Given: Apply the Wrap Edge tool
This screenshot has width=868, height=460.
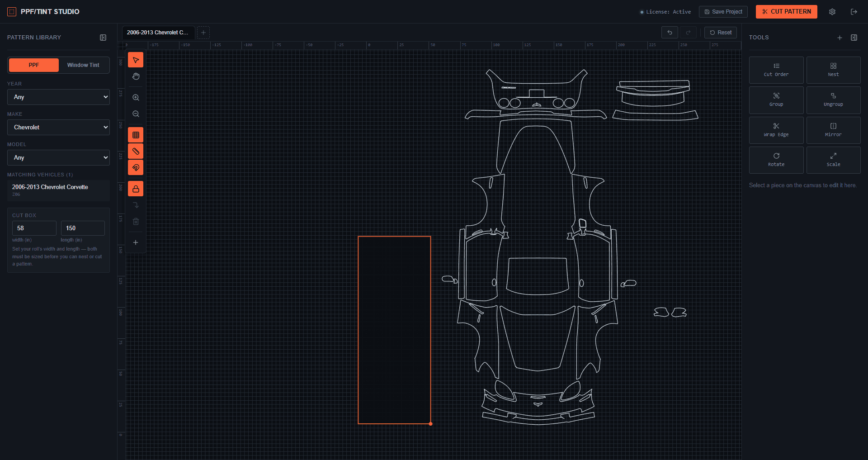Looking at the screenshot, I should pyautogui.click(x=776, y=130).
